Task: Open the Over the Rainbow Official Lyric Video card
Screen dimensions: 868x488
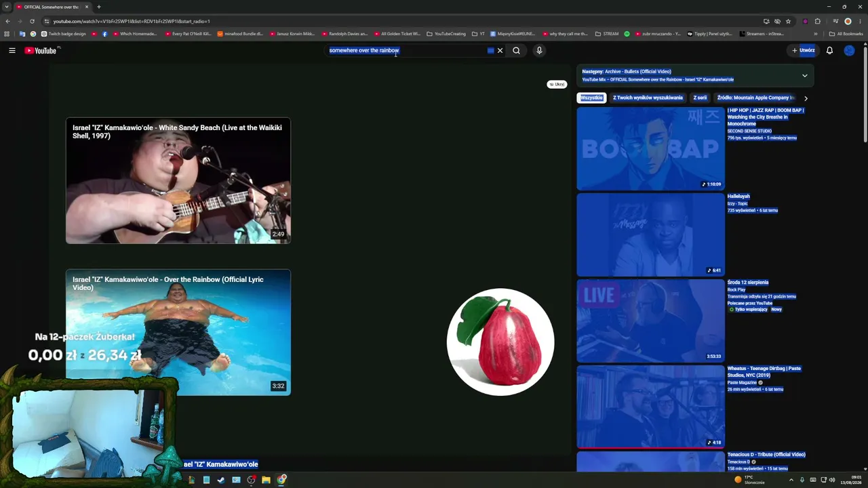Action: click(x=178, y=332)
